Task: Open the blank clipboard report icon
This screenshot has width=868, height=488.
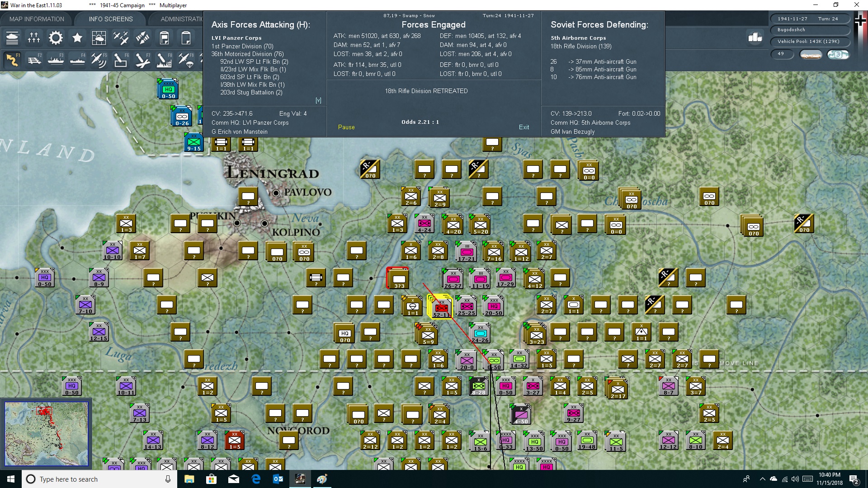Action: coord(186,38)
